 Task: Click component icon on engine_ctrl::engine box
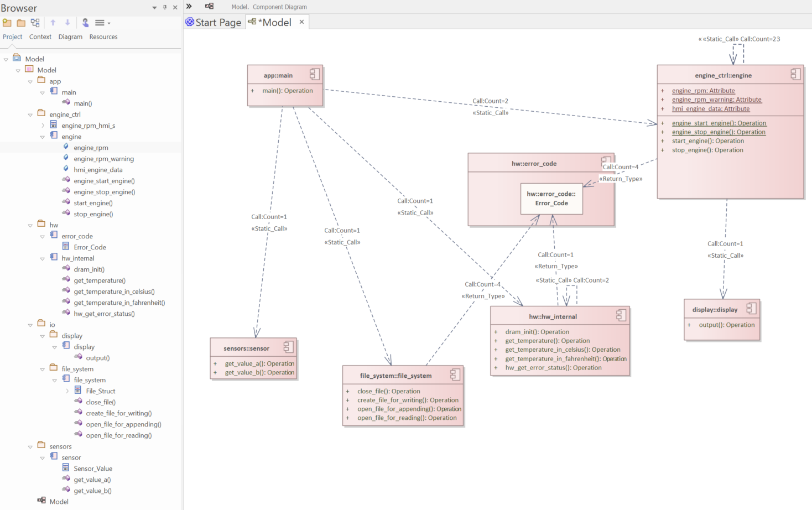tap(795, 74)
